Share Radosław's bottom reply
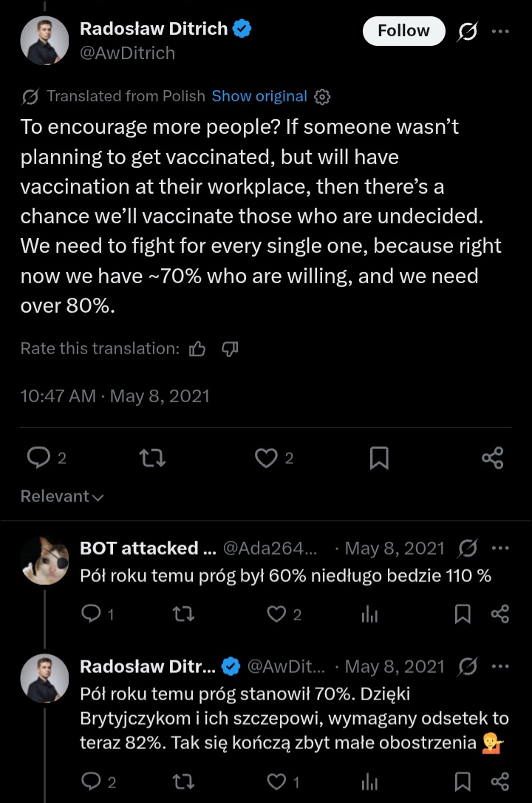 point(500,782)
